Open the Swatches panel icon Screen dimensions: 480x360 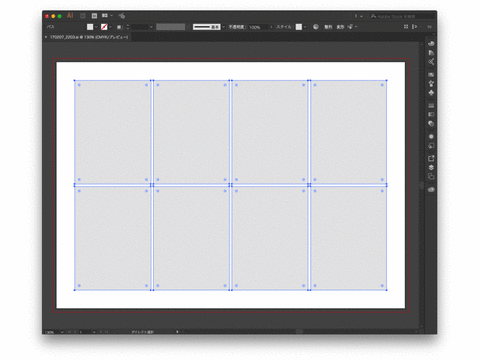pyautogui.click(x=431, y=74)
